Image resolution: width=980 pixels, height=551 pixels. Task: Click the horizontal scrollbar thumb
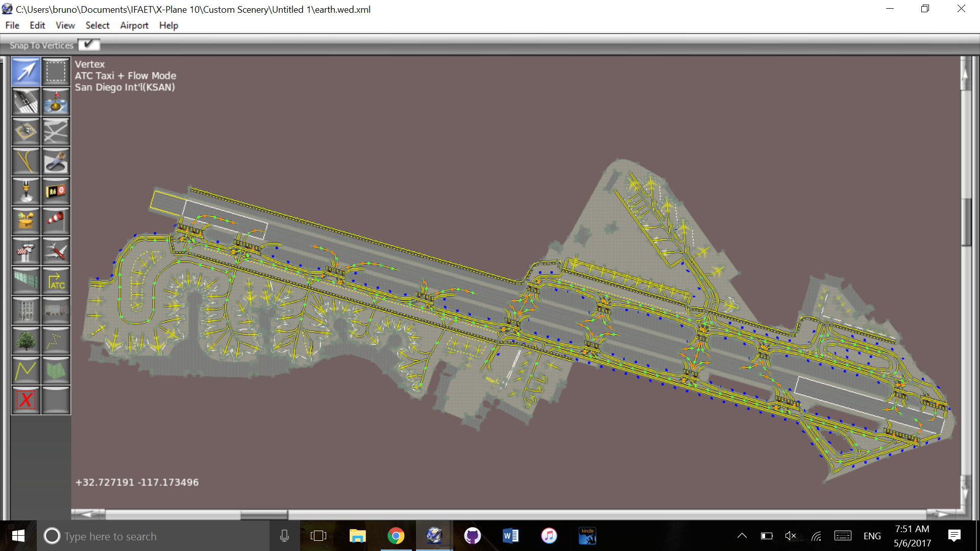(x=264, y=514)
